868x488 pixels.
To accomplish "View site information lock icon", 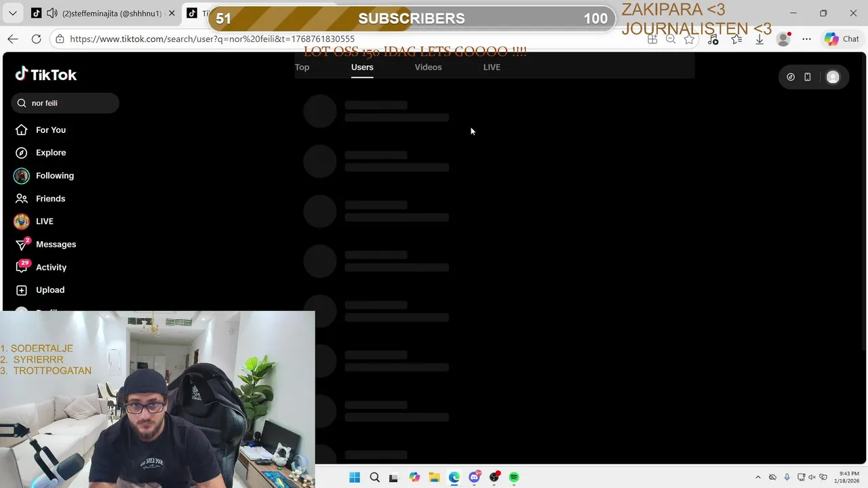I will (x=60, y=39).
